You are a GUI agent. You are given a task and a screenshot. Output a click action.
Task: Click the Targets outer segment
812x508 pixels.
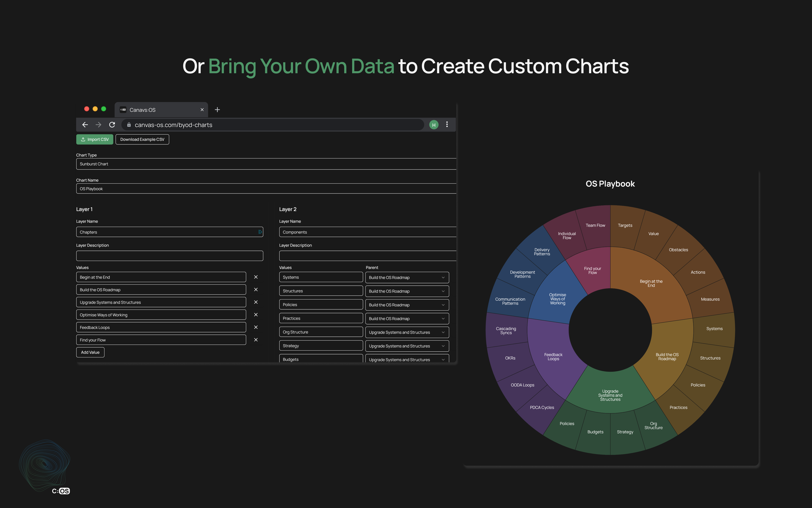point(625,225)
